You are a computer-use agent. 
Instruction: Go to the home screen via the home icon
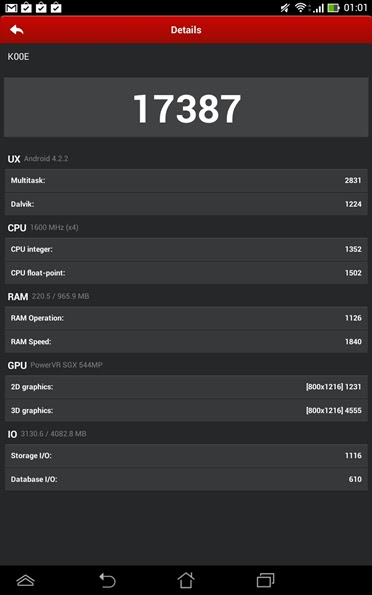point(186,580)
